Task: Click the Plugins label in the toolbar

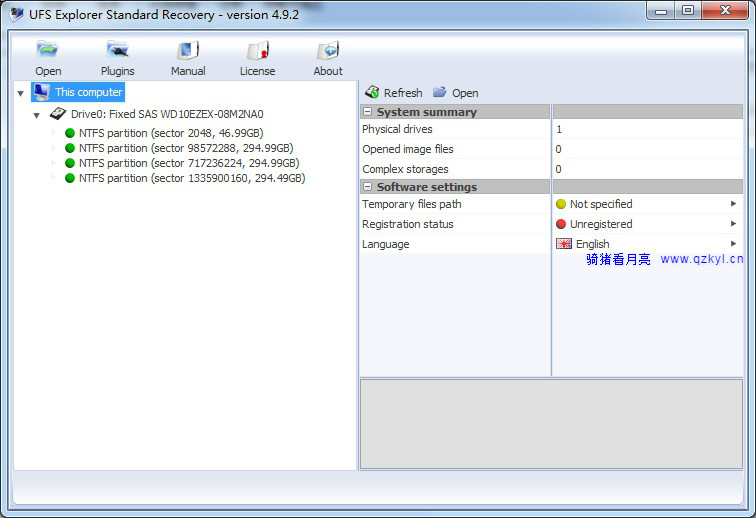Action: 117,71
